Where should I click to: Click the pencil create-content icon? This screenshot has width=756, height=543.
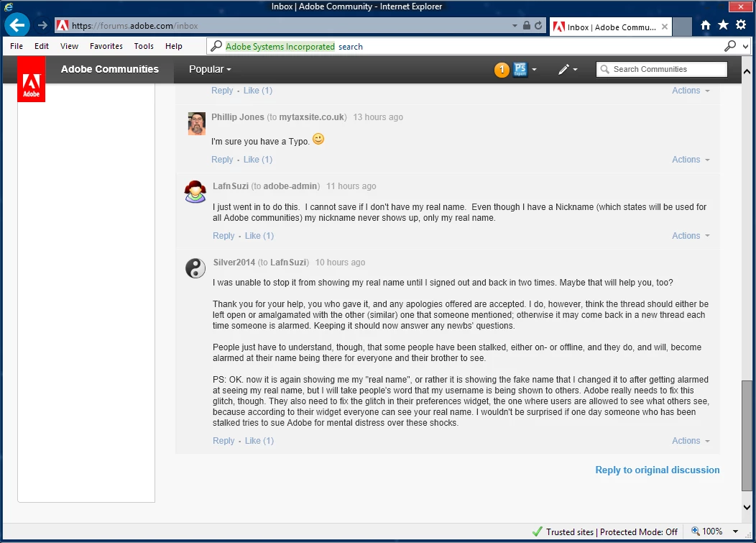[563, 70]
